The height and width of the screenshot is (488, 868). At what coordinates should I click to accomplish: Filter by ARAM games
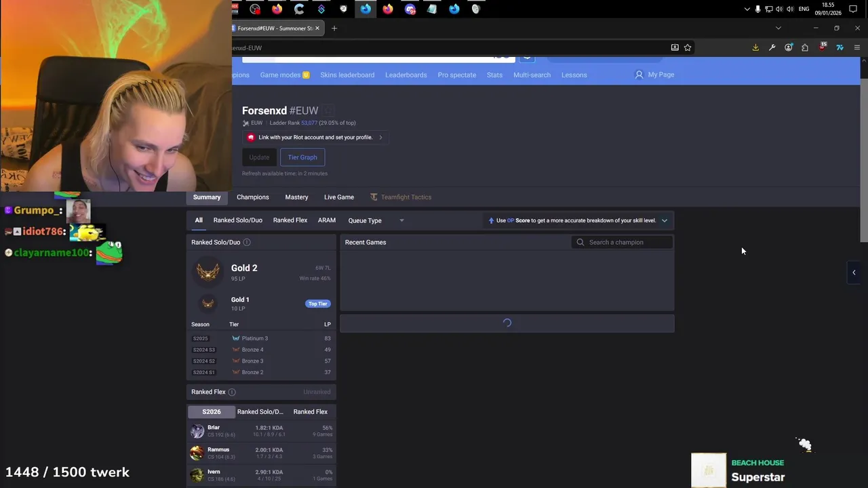coord(327,220)
